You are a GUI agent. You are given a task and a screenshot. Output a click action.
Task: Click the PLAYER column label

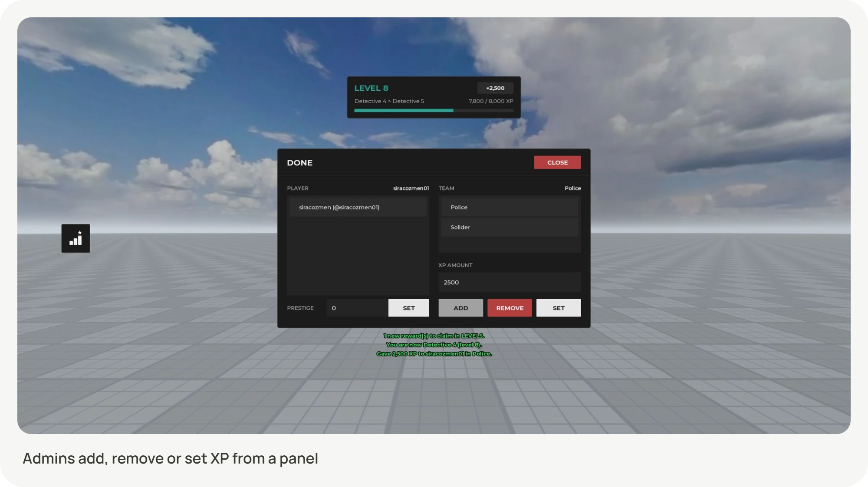pos(297,188)
